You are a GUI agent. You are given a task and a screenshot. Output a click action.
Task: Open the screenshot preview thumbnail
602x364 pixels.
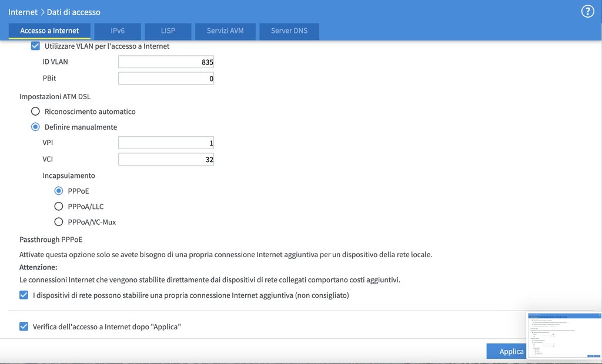pos(564,335)
